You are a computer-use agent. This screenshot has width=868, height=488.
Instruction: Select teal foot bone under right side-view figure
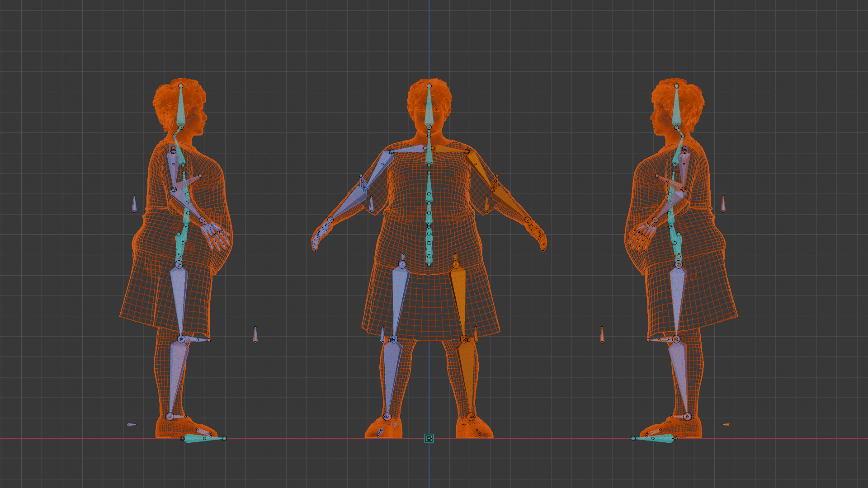click(654, 438)
